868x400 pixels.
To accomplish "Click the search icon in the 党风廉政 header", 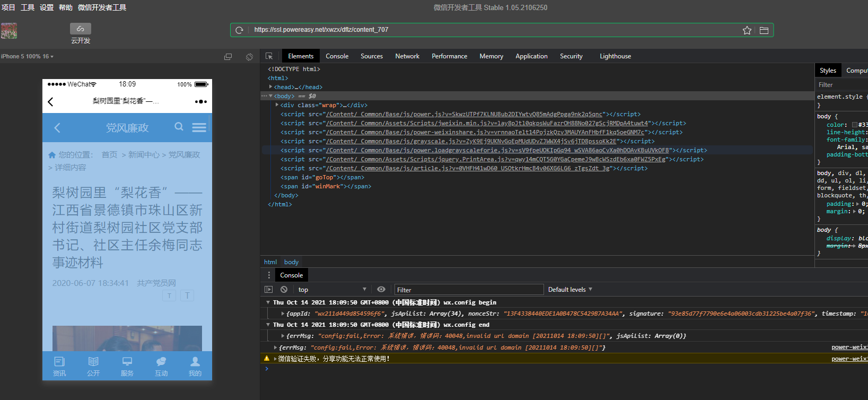I will (x=179, y=127).
